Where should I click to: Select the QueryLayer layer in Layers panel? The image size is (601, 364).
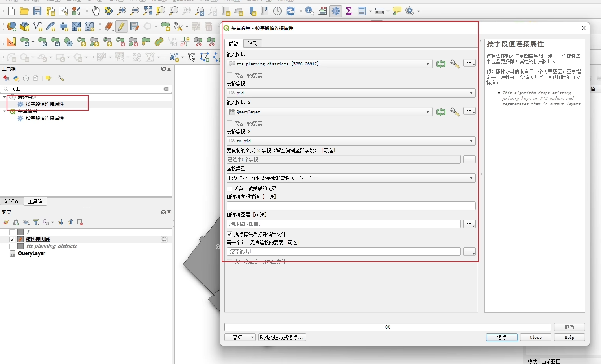click(31, 253)
